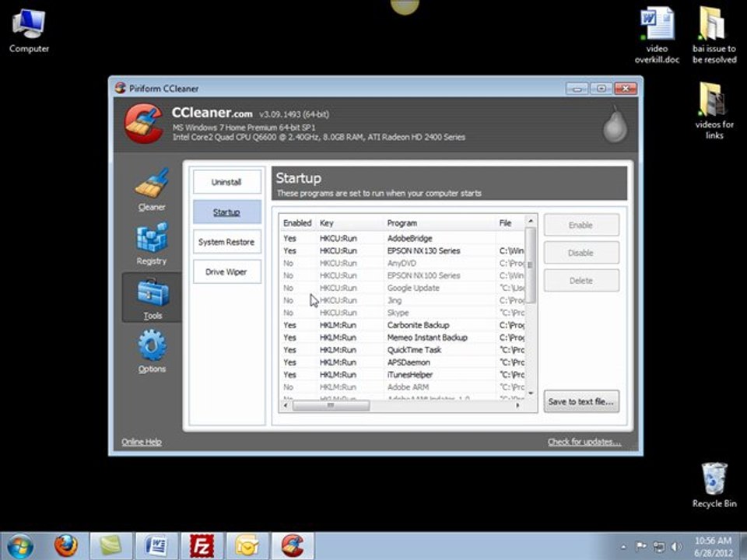
Task: Sort by the Program column header
Action: point(439,223)
